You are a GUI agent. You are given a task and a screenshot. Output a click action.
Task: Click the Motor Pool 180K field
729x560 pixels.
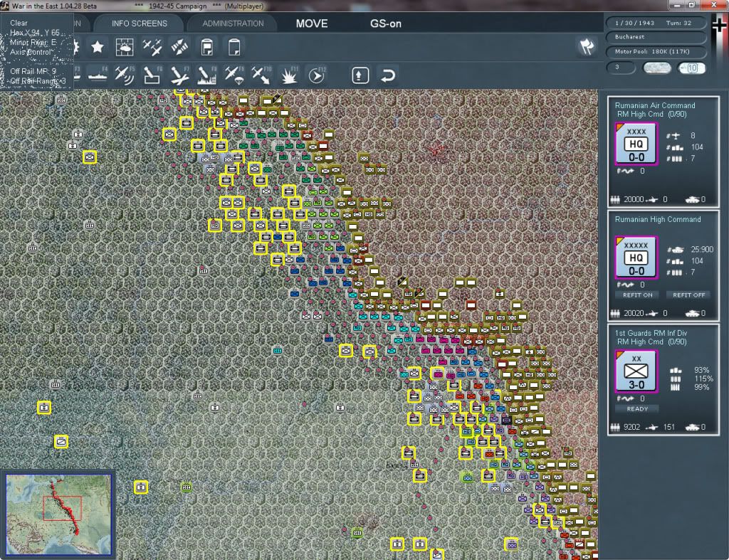[x=656, y=51]
